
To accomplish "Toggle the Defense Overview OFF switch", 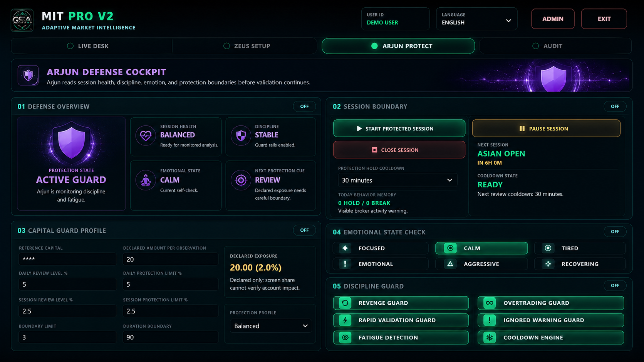I will [304, 107].
